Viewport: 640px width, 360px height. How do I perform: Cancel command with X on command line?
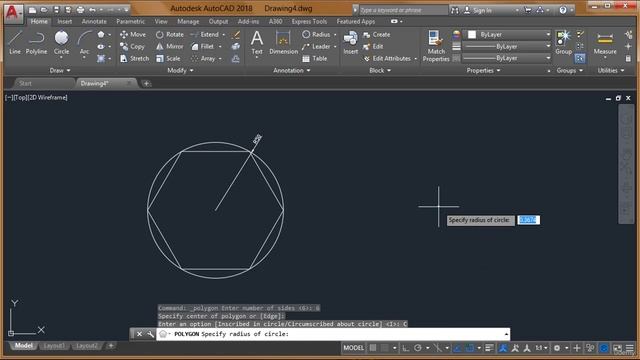(139, 334)
